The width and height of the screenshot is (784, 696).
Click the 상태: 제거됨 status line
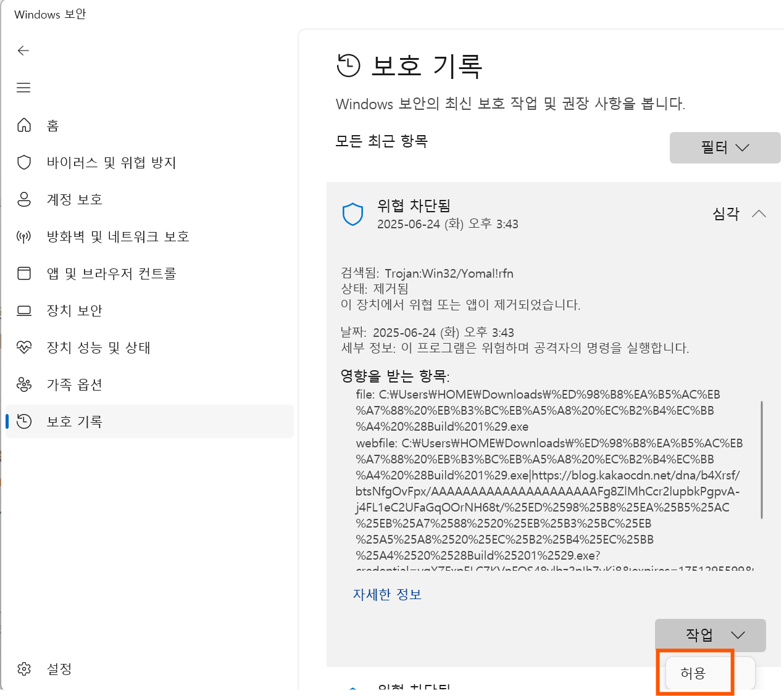[x=375, y=288]
